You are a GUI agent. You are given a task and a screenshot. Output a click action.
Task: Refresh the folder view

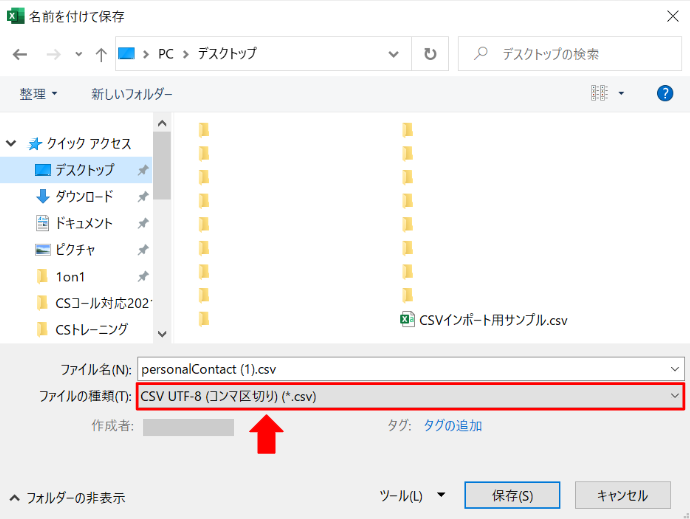click(430, 54)
